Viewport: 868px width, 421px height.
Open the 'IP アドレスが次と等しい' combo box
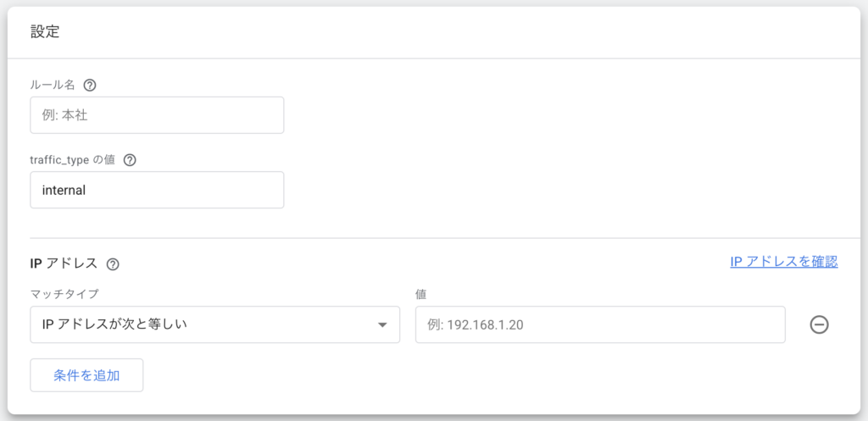214,324
